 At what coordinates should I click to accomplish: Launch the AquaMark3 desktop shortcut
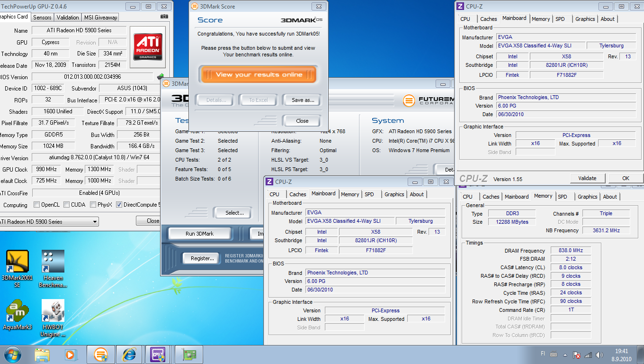pyautogui.click(x=18, y=315)
